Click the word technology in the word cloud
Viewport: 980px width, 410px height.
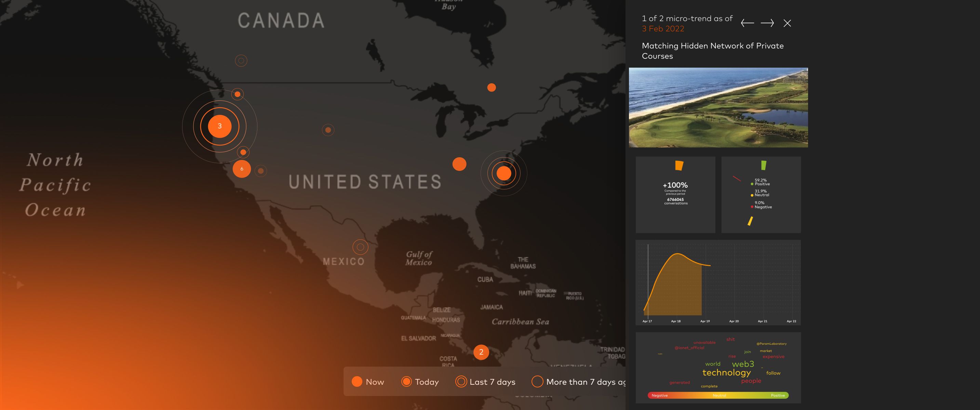click(726, 373)
